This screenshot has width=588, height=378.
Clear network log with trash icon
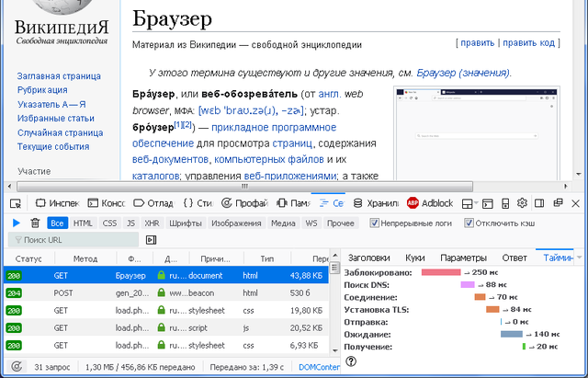35,223
